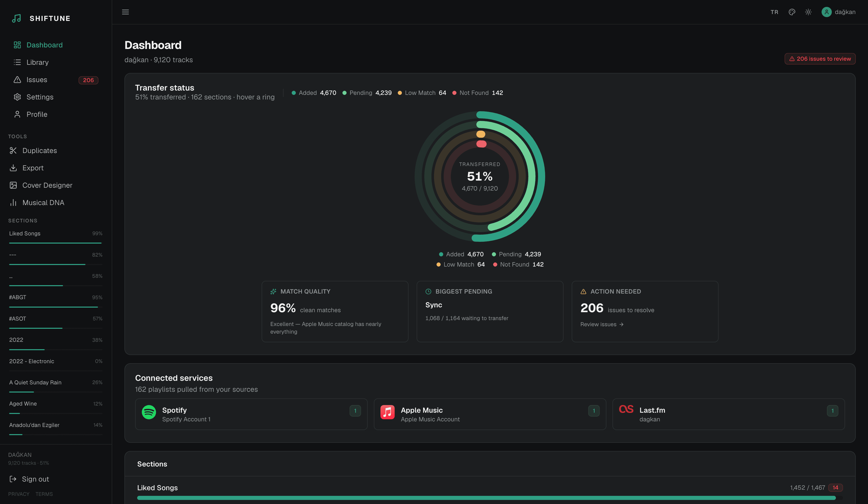Open the color palette theme icon

[x=792, y=12]
